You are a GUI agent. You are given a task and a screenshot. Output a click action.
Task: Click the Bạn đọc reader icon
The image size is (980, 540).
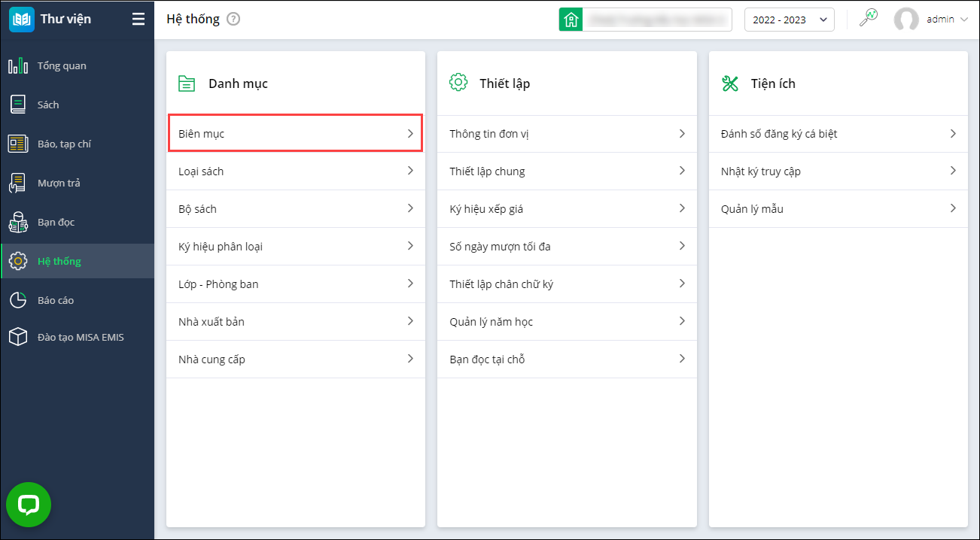[x=18, y=223]
